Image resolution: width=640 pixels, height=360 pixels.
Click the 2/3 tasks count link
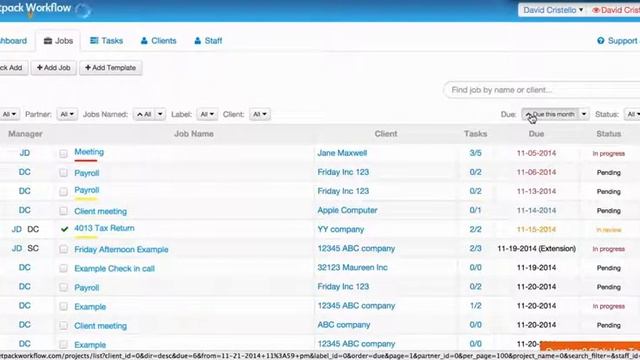coord(476,248)
